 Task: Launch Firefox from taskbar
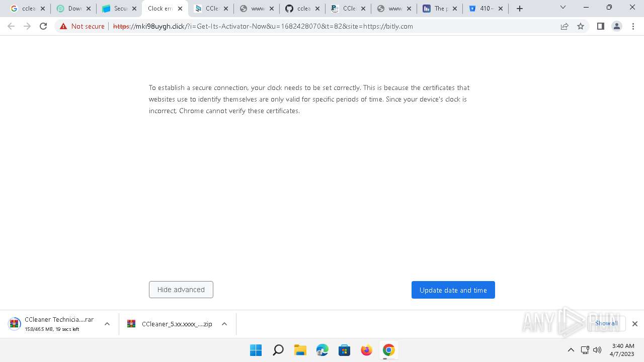pyautogui.click(x=367, y=350)
